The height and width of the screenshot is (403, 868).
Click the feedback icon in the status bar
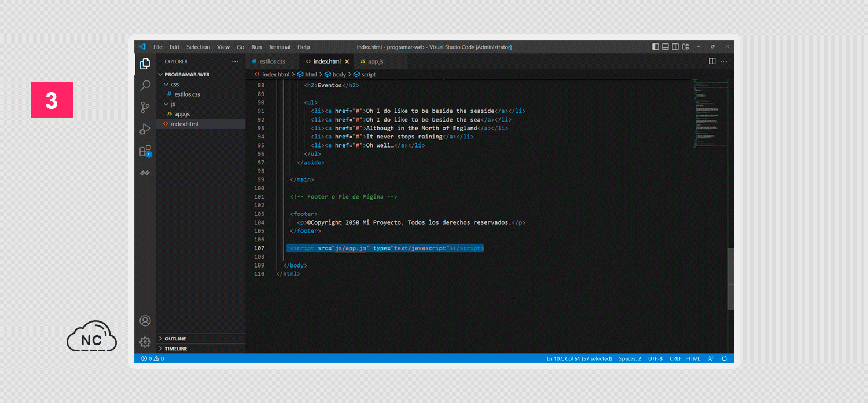tap(711, 359)
